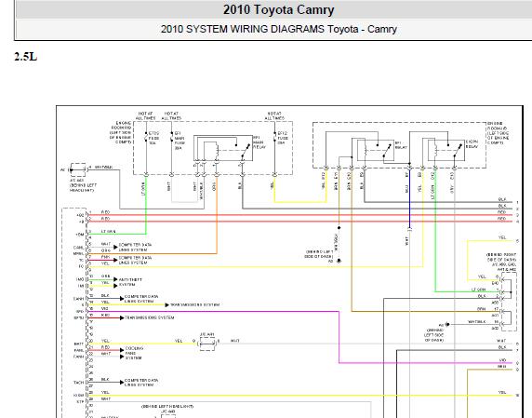Click the 'VIO' label on the purple wire's right end

502,360
